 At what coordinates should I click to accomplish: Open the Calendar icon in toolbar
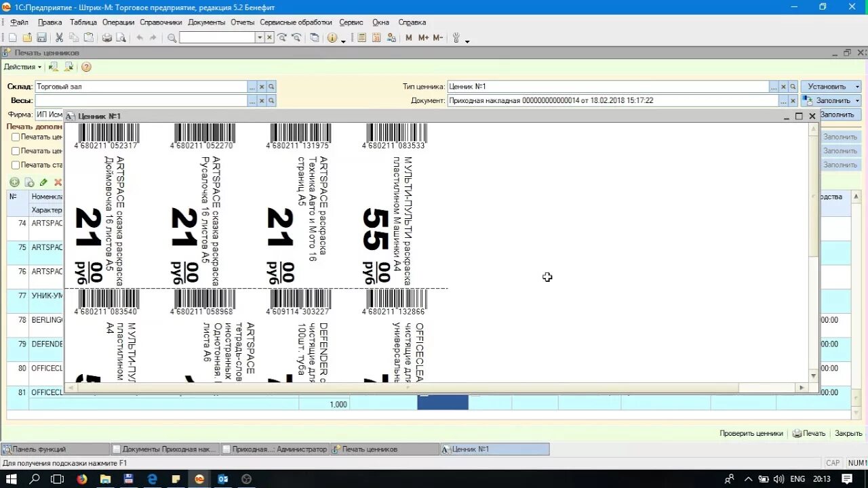[x=375, y=38]
